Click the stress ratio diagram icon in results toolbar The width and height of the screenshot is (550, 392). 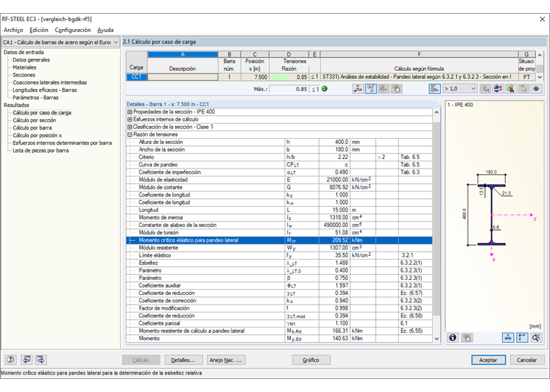[x=357, y=89]
